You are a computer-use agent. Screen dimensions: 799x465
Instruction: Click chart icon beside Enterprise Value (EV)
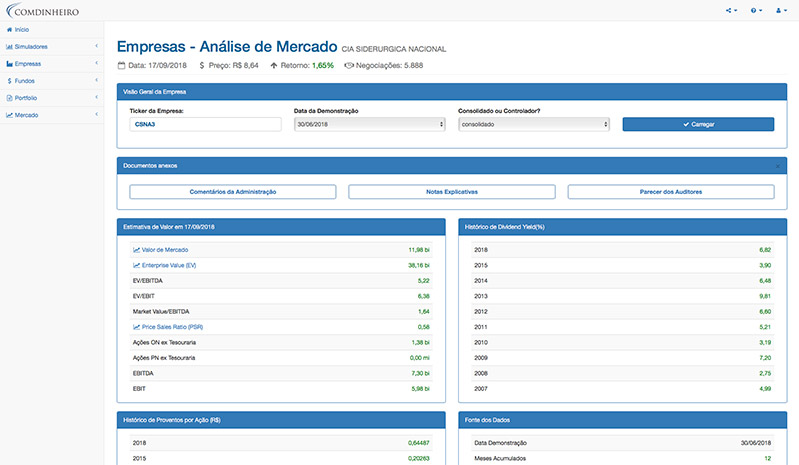click(x=136, y=265)
